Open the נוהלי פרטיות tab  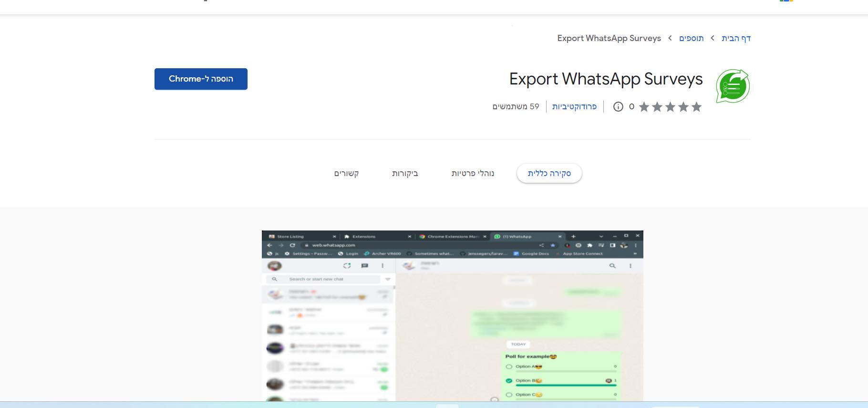(x=473, y=173)
